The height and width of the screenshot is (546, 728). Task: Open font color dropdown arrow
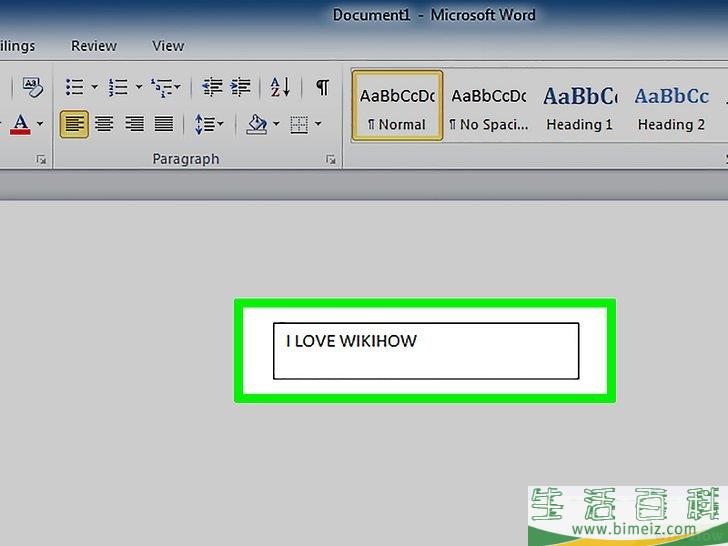40,124
